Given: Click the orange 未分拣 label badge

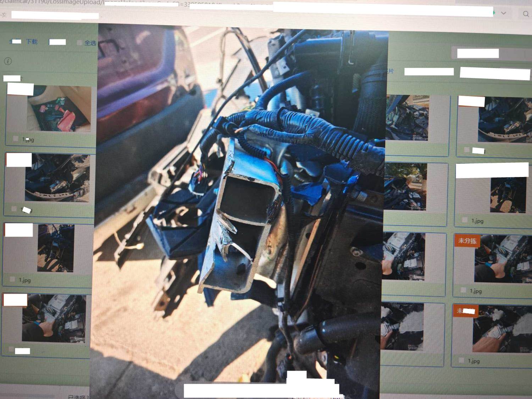Looking at the screenshot, I should click(467, 241).
